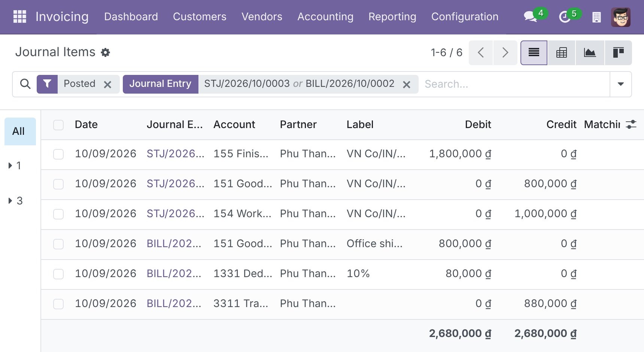The width and height of the screenshot is (644, 352).
Task: Remove the Journal Entry search facet
Action: click(x=407, y=84)
